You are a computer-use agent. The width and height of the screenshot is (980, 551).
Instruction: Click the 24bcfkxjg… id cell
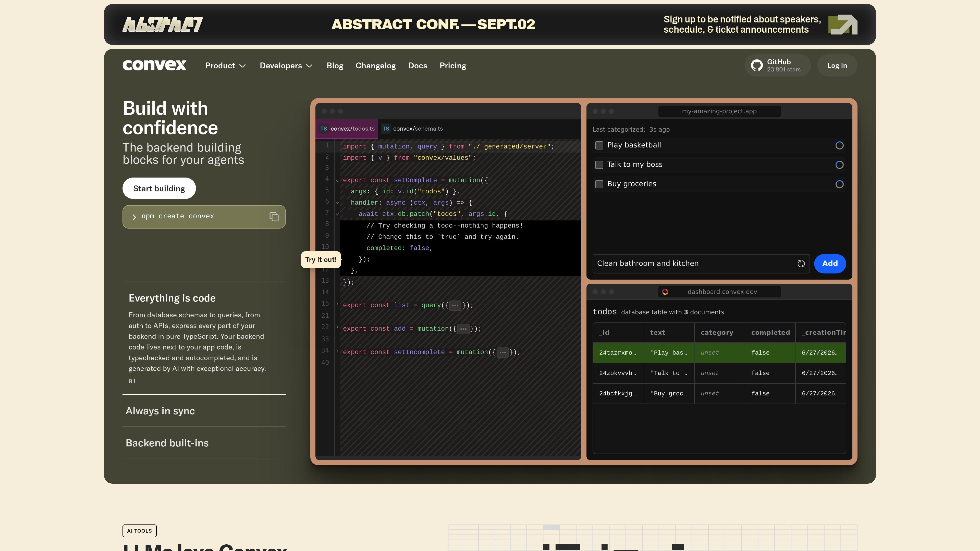(618, 394)
